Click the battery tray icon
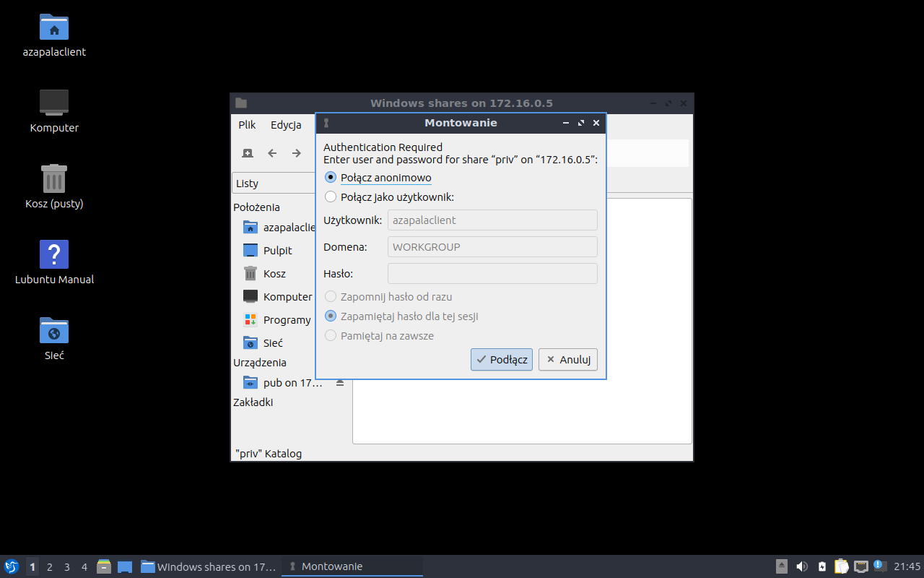 822,566
